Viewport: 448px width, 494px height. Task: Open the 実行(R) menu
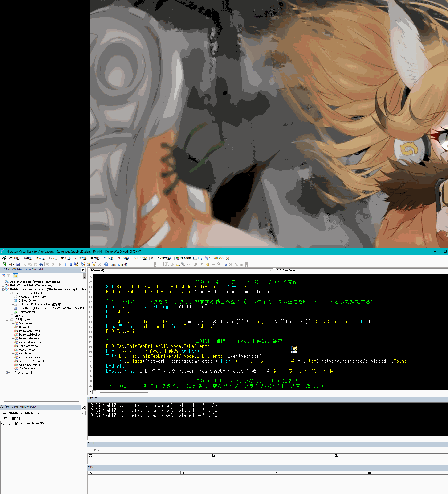click(x=95, y=258)
